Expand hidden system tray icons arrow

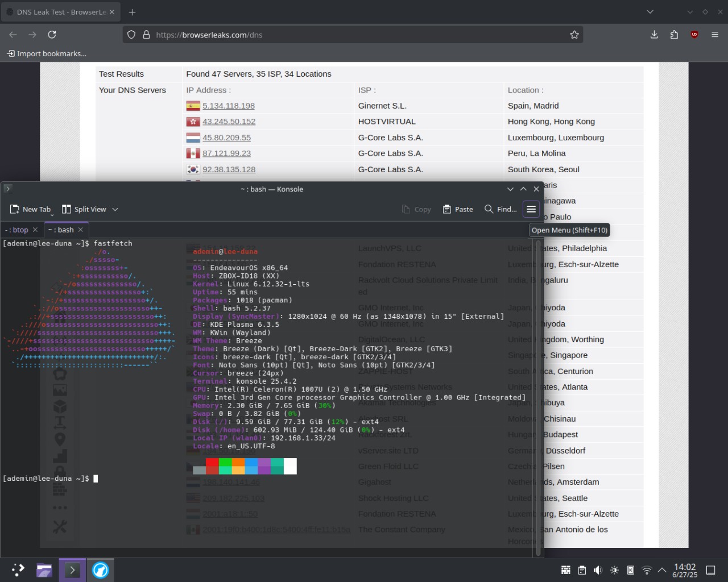coord(662,570)
